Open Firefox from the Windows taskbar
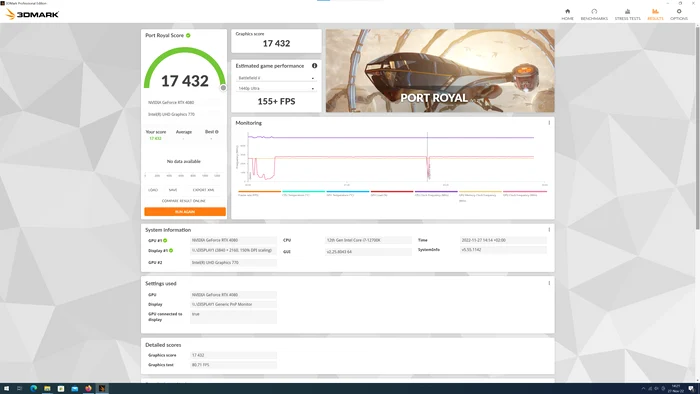 (x=88, y=388)
